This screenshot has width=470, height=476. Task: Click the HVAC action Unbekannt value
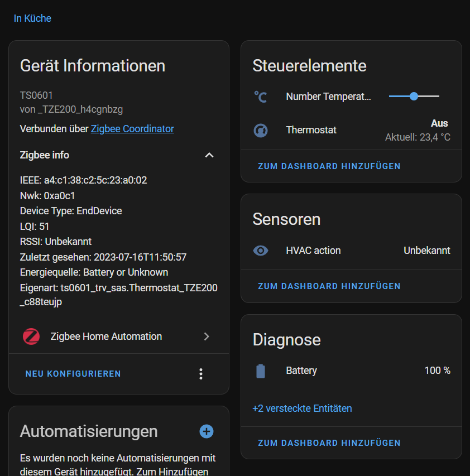[x=426, y=251]
